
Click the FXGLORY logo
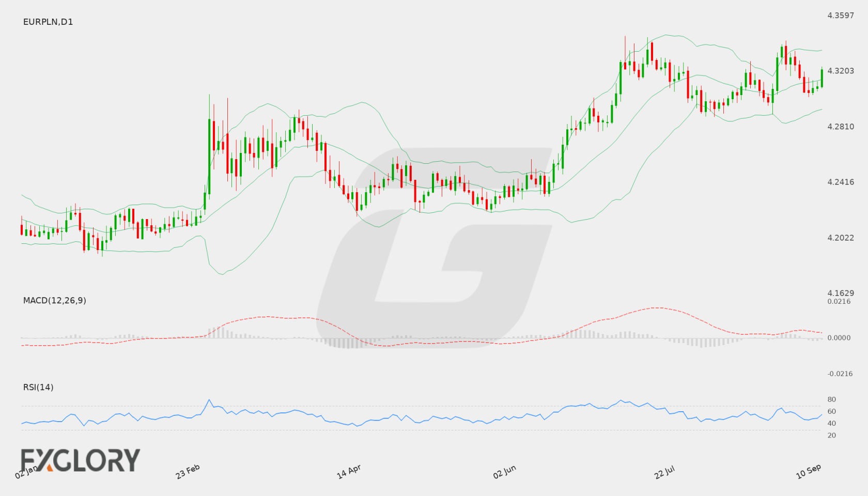pos(81,460)
